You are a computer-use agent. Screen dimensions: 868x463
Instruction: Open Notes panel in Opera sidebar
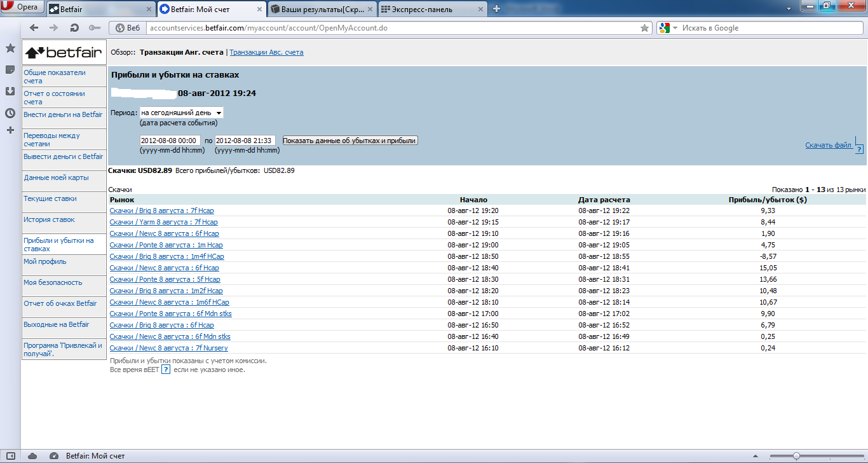pyautogui.click(x=10, y=70)
